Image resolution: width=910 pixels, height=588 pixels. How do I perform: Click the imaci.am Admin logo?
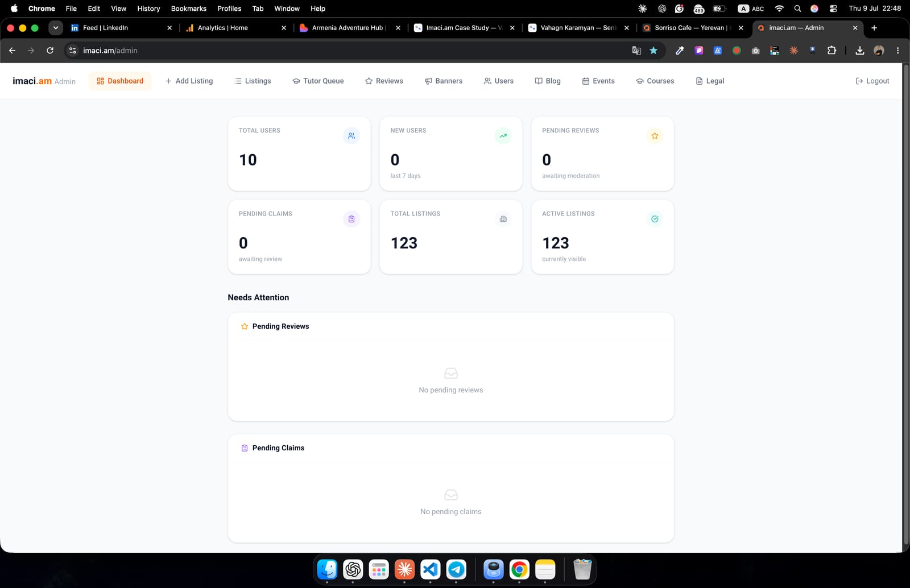point(44,81)
